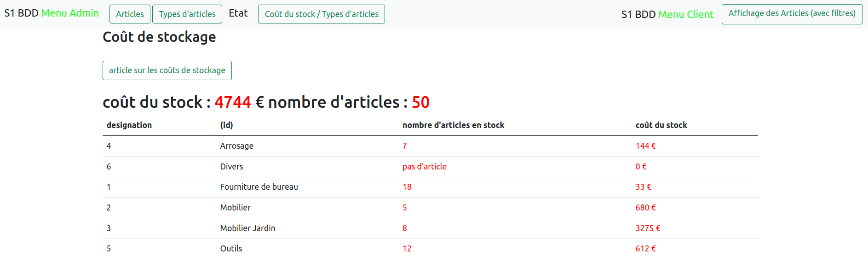868x274 pixels.
Task: Click the 'Coût du stock / Types d'articles' button
Action: (x=321, y=14)
